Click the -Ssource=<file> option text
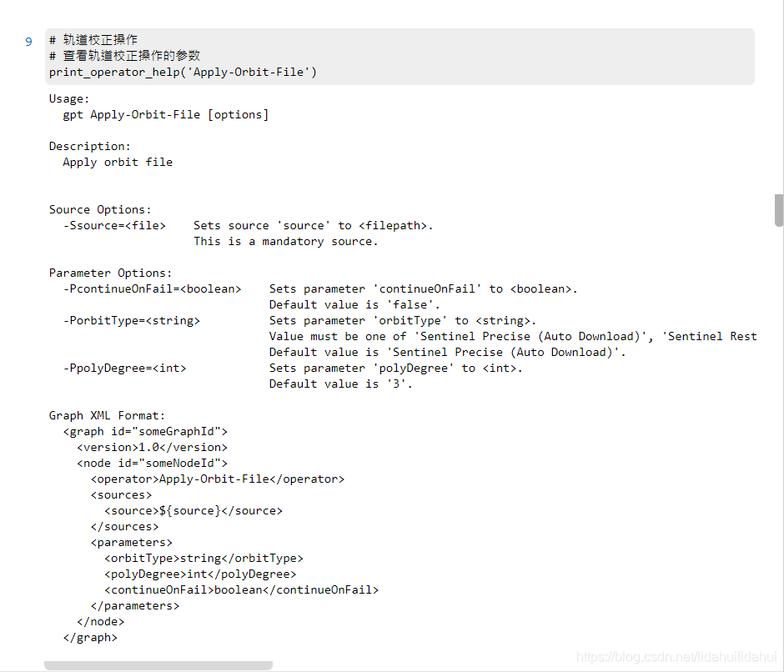Image resolution: width=784 pixels, height=672 pixels. (114, 225)
